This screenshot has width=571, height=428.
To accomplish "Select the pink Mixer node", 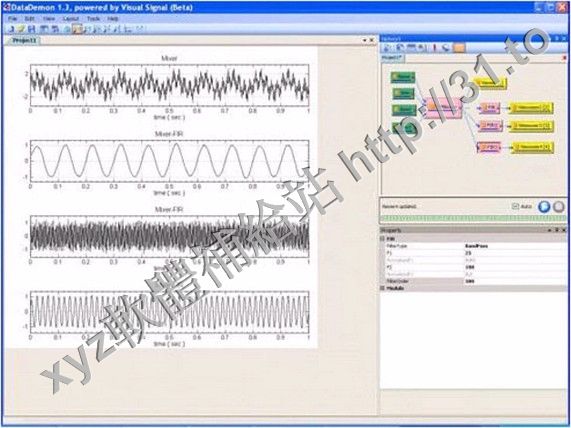I will coord(444,108).
